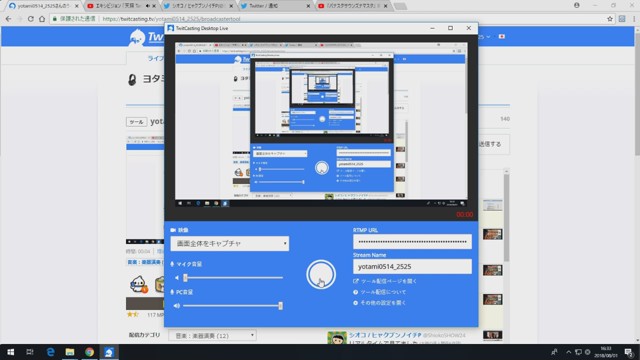The width and height of the screenshot is (640, 360).
Task: Expand the broadcast category dropdown
Action: pyautogui.click(x=212, y=336)
